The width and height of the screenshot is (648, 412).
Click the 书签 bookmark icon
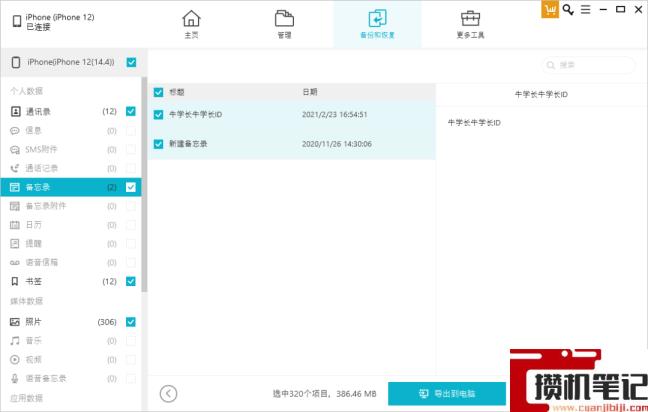click(x=15, y=281)
